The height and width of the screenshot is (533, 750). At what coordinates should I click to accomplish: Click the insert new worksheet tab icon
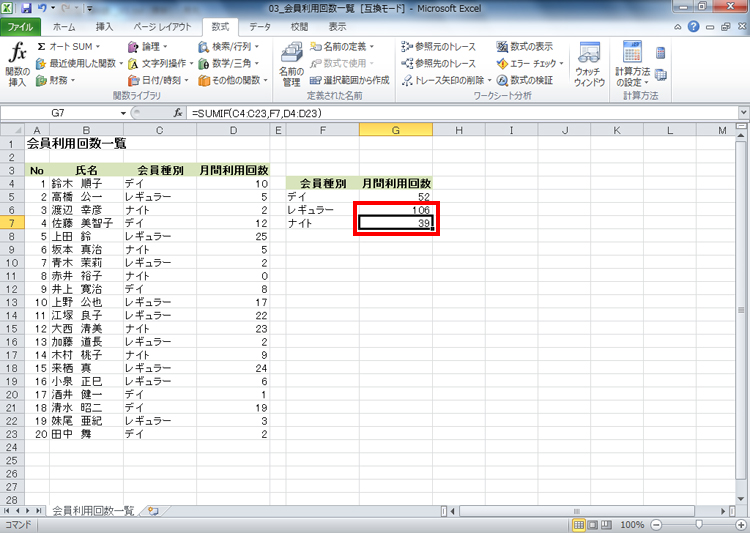pos(153,511)
